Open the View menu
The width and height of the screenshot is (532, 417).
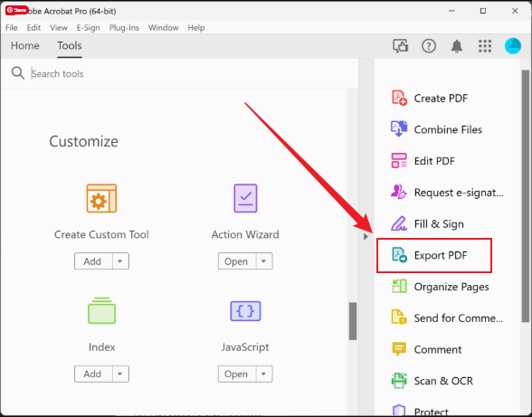[x=59, y=27]
